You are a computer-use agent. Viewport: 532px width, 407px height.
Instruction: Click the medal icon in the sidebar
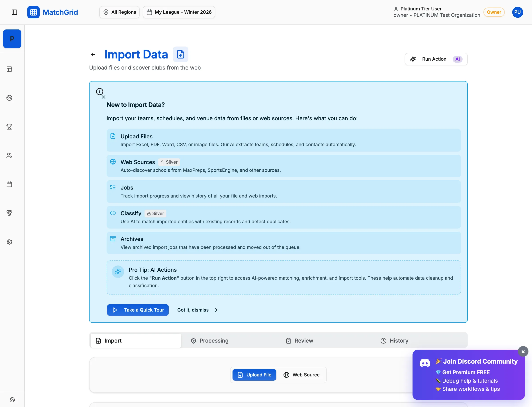[9, 213]
